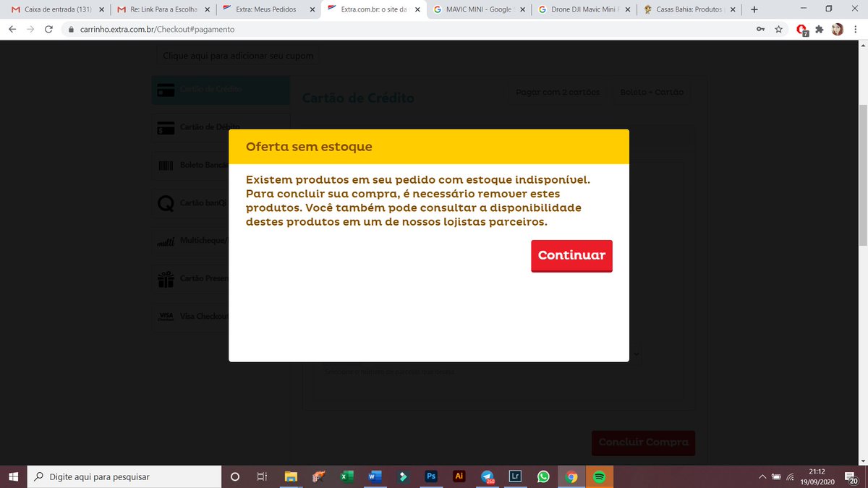
Task: Open Spotify from the taskbar
Action: pos(600,476)
